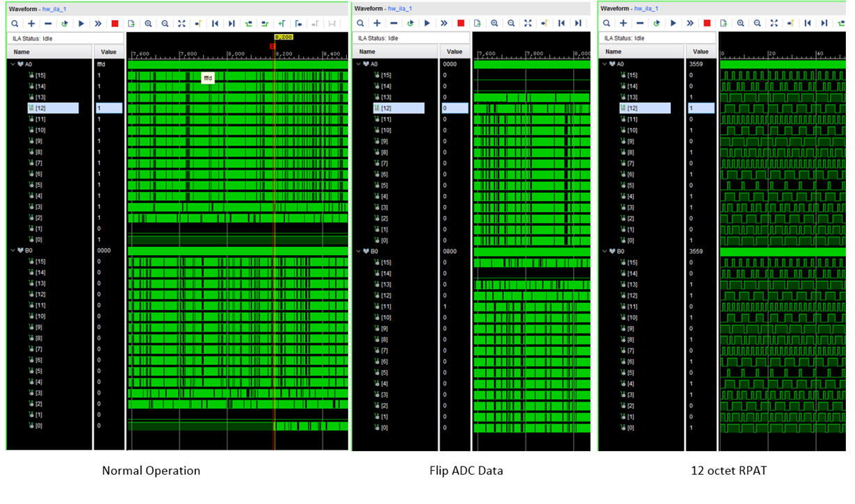The width and height of the screenshot is (855, 504).
Task: Go to start in Normal Operation waveform
Action: click(x=215, y=23)
